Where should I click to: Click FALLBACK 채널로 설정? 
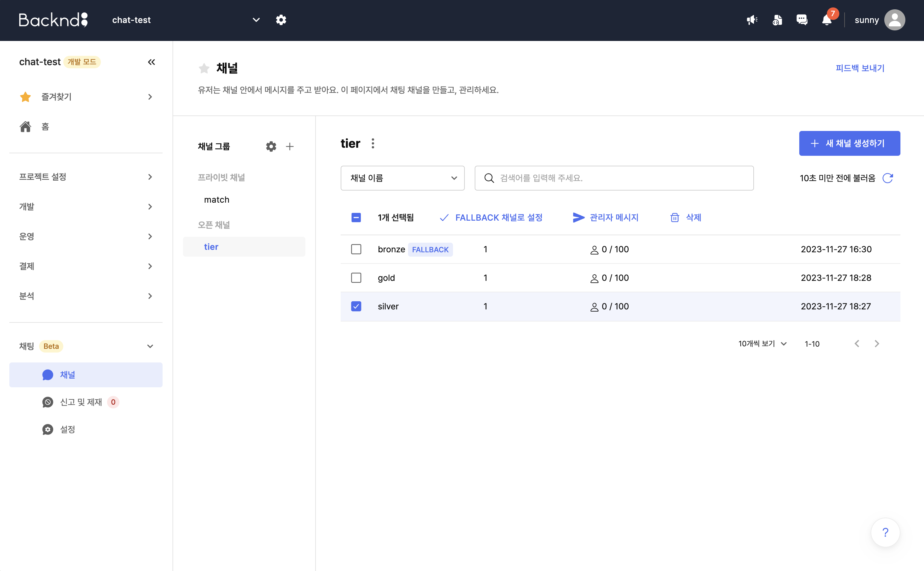(491, 218)
